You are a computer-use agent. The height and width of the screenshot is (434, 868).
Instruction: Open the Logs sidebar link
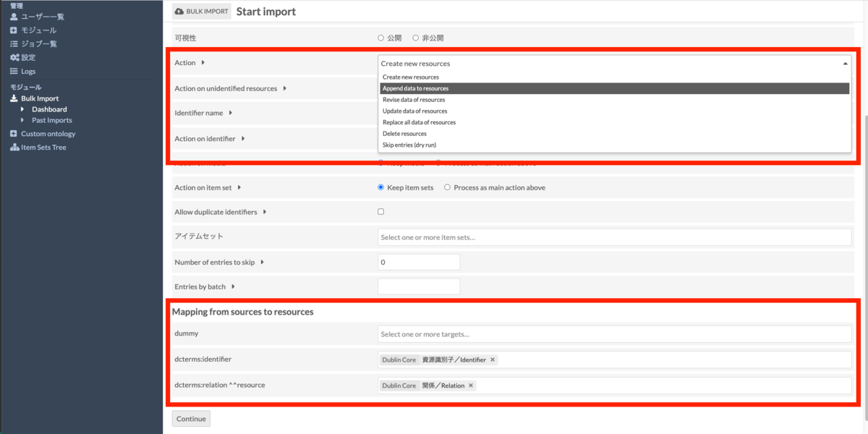28,71
